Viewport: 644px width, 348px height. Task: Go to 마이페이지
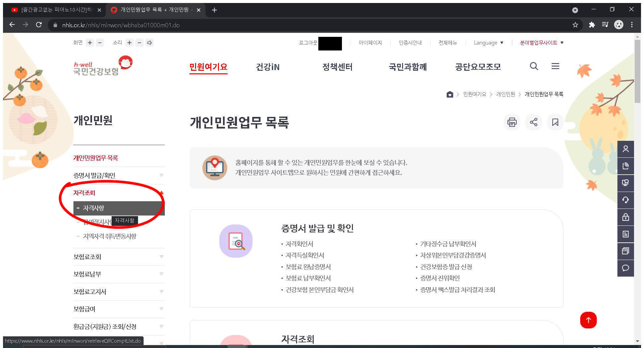click(370, 43)
